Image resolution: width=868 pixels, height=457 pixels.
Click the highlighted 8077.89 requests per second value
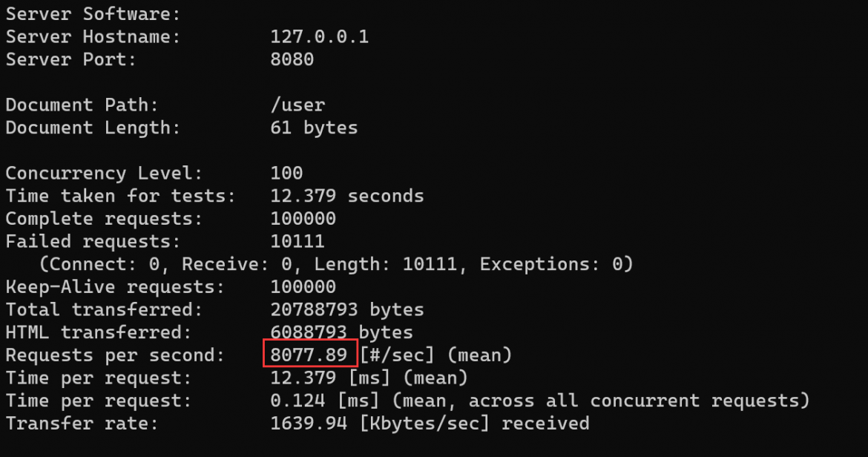pyautogui.click(x=309, y=355)
